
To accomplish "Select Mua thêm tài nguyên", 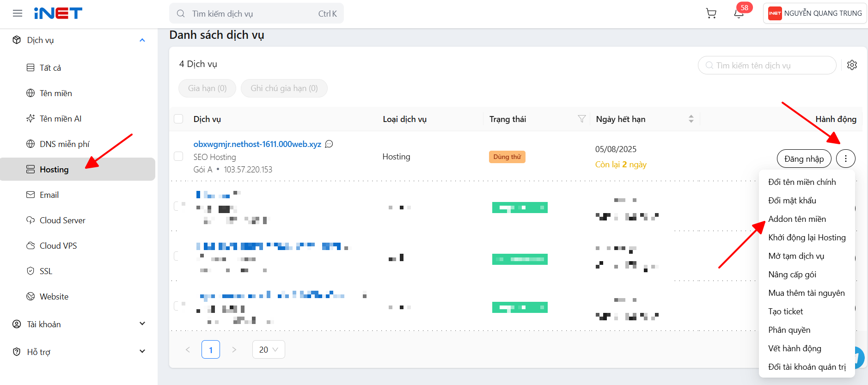I will tap(807, 293).
